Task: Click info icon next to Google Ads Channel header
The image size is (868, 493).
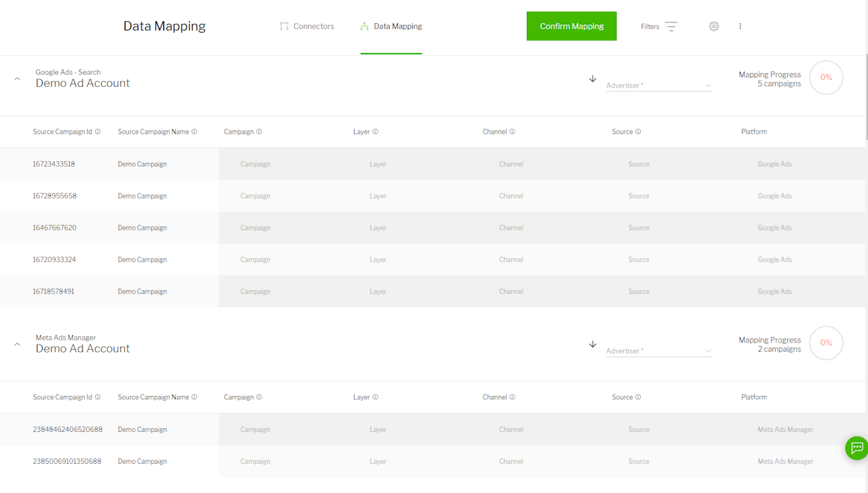Action: tap(512, 132)
